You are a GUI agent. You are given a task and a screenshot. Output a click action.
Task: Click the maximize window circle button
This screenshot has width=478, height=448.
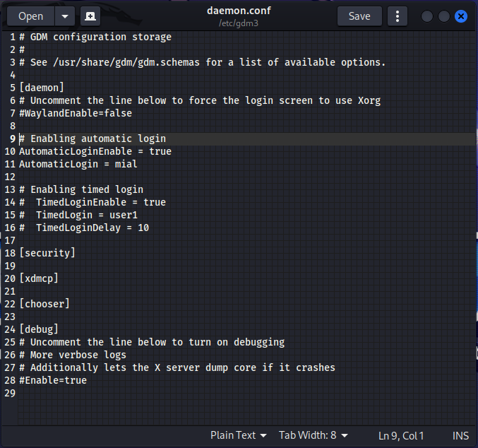pos(444,16)
